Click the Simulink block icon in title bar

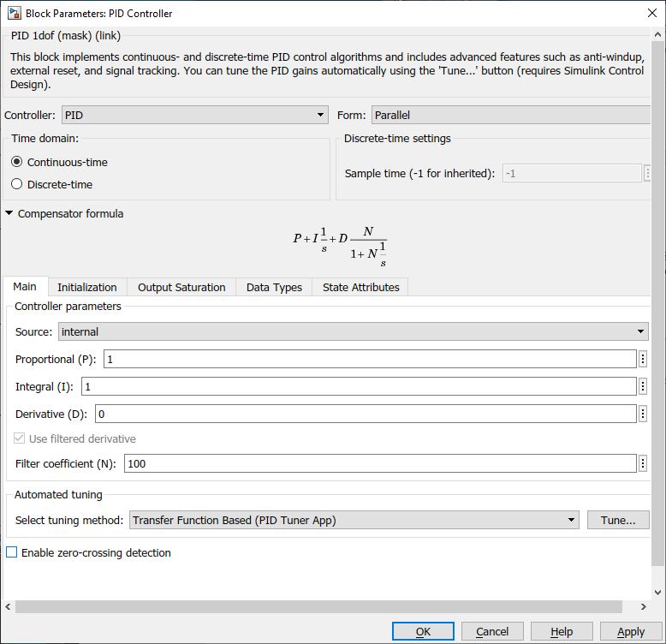[13, 13]
